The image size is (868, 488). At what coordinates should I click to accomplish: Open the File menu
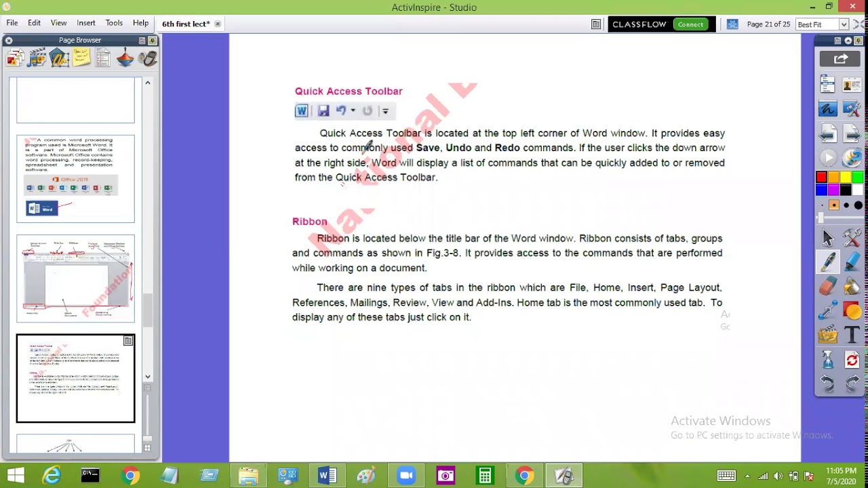(12, 23)
